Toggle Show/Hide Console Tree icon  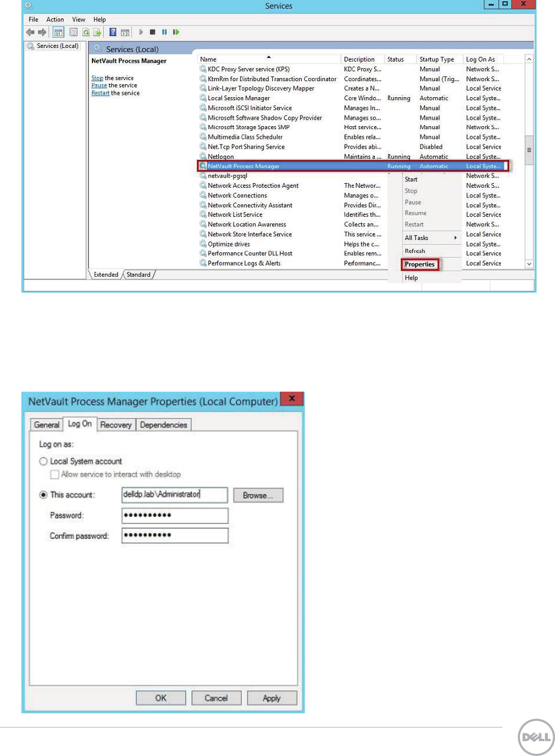[59, 32]
